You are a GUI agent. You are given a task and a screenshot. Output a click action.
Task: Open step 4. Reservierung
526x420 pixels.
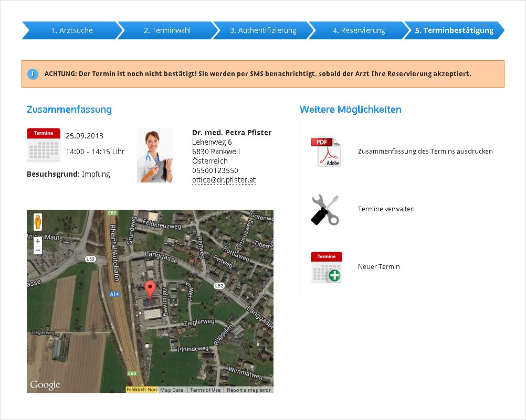[359, 30]
